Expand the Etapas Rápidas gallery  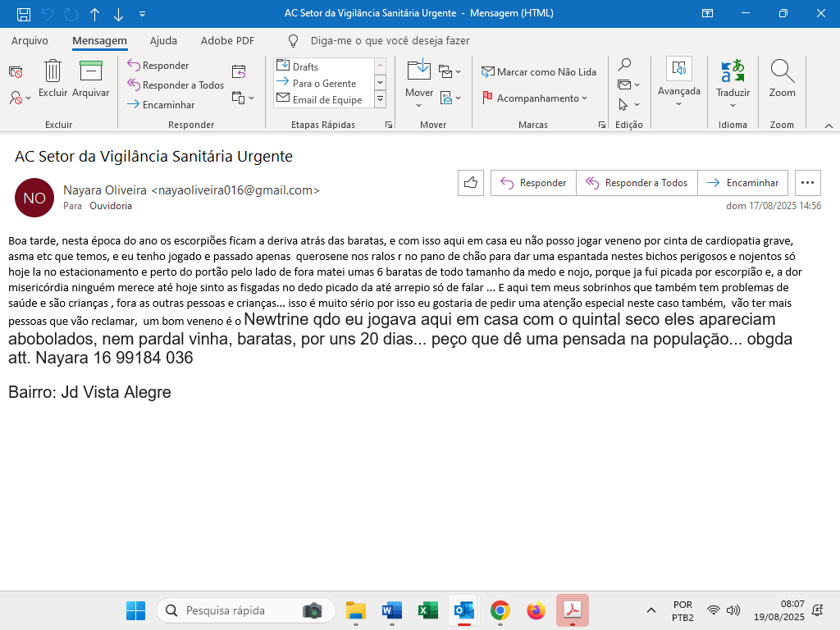click(x=380, y=100)
